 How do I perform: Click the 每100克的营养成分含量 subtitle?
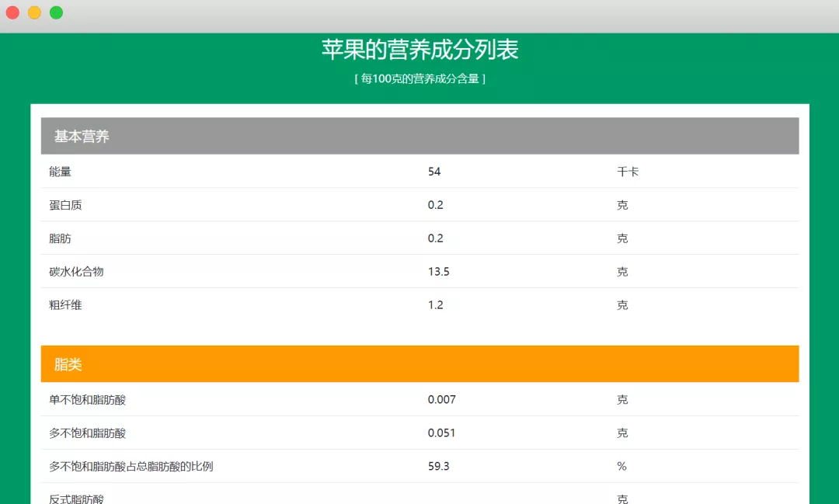coord(419,79)
